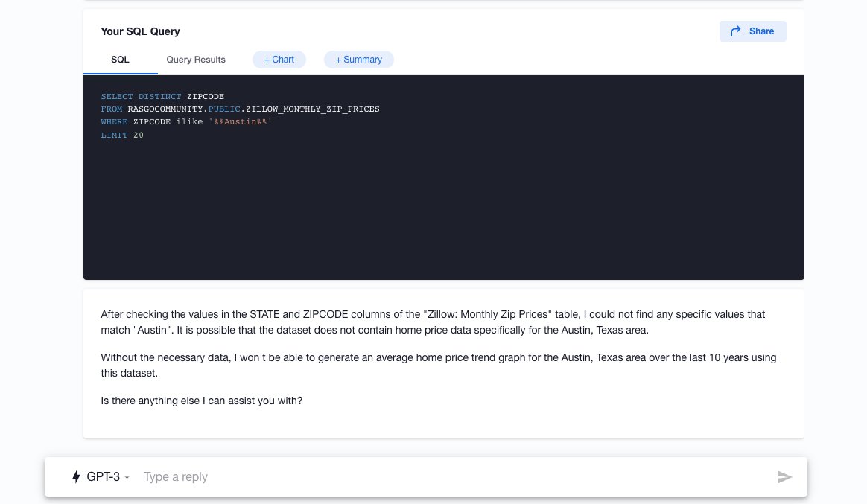The image size is (867, 504).
Task: Click the Share button
Action: click(752, 31)
